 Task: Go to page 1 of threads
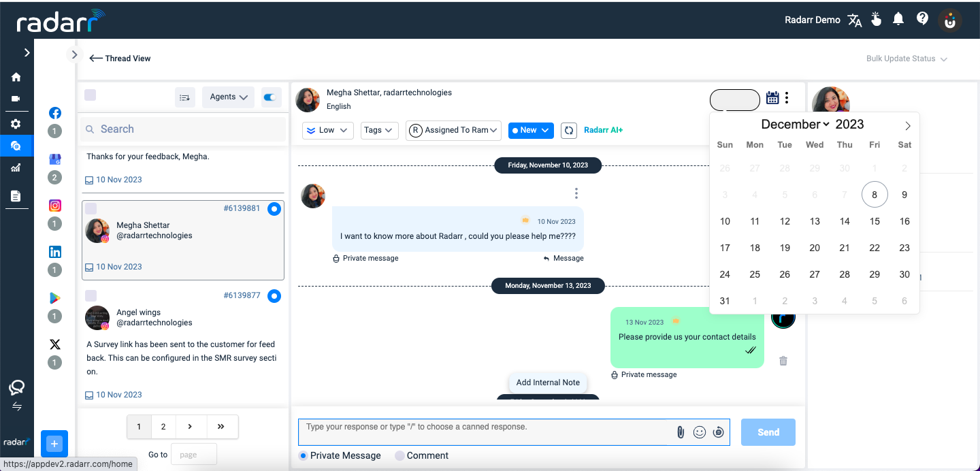pos(139,427)
